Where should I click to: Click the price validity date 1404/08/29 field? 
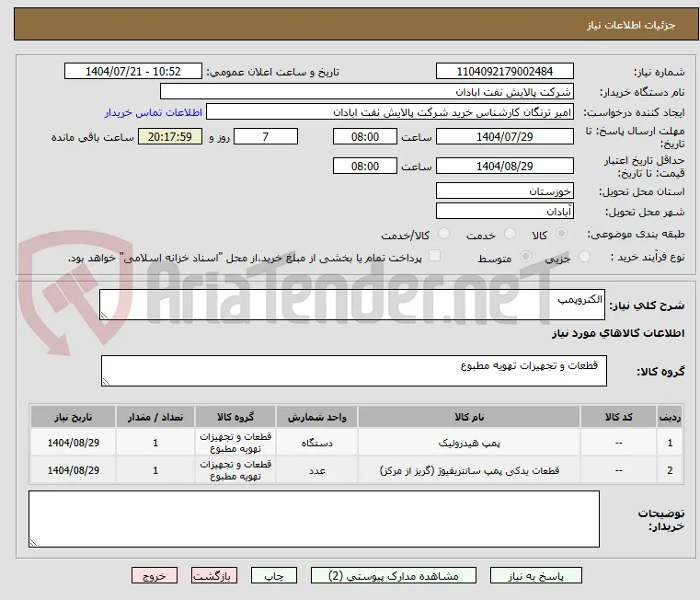[x=504, y=167]
